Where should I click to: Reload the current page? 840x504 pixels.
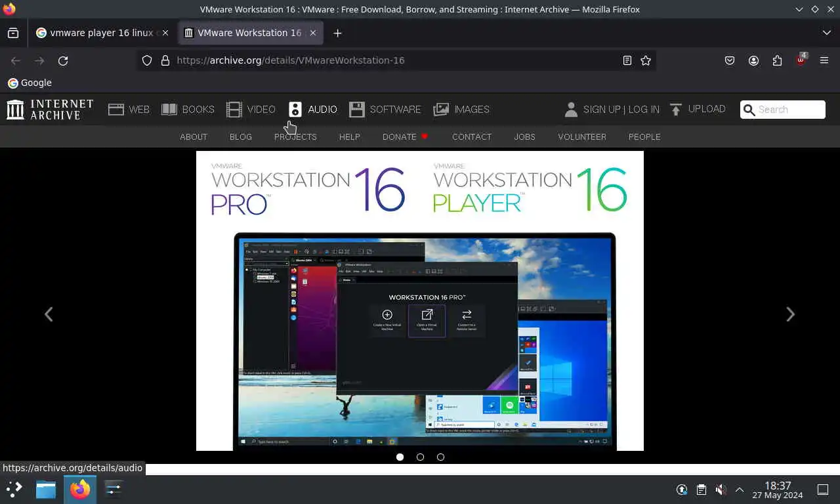63,60
